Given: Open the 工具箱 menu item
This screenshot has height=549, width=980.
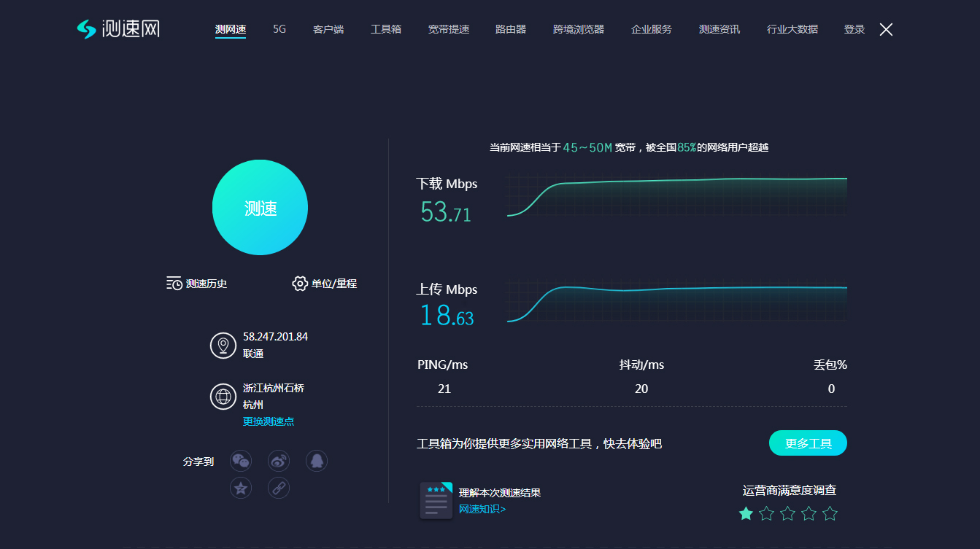Looking at the screenshot, I should coord(385,30).
